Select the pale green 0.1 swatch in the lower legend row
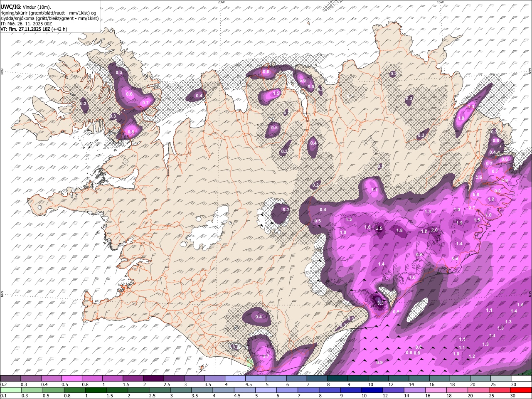This screenshot has width=532, height=399. [x=10, y=390]
